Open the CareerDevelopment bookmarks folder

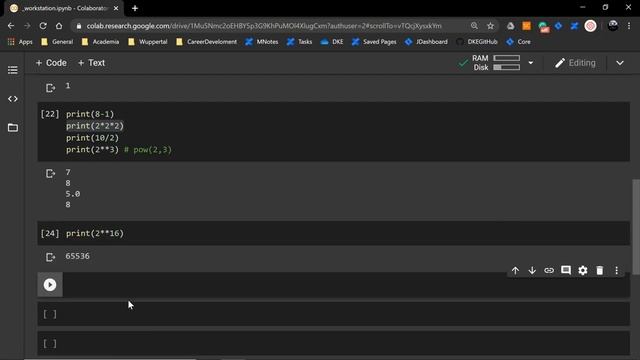click(207, 42)
